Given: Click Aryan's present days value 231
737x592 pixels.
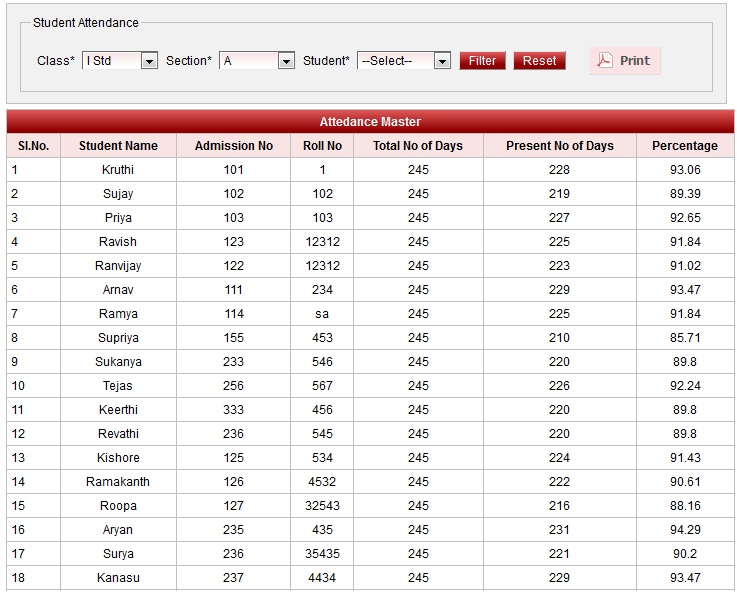Looking at the screenshot, I should [559, 530].
